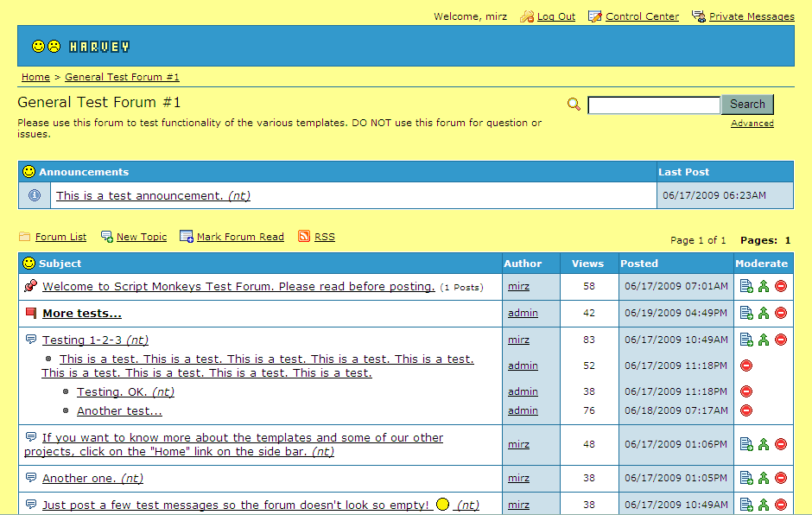Open Private Messages link
This screenshot has height=515, width=812.
coord(752,16)
